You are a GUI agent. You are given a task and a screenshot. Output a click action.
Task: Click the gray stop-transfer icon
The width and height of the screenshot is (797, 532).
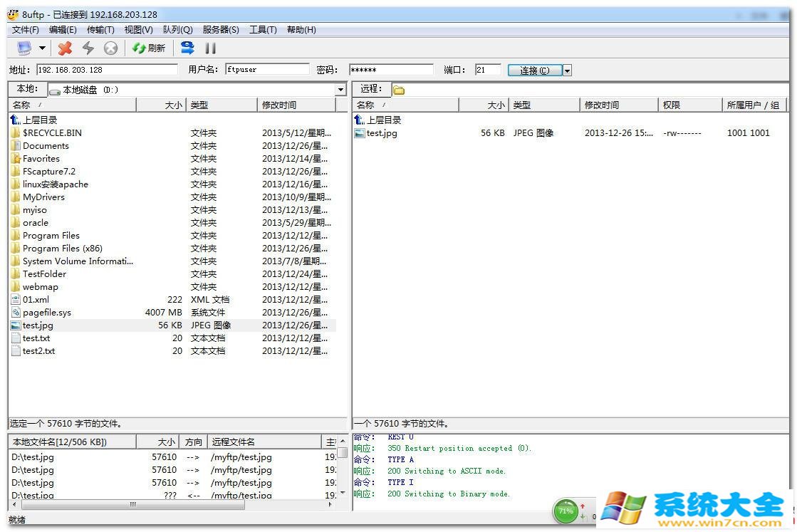(110, 48)
